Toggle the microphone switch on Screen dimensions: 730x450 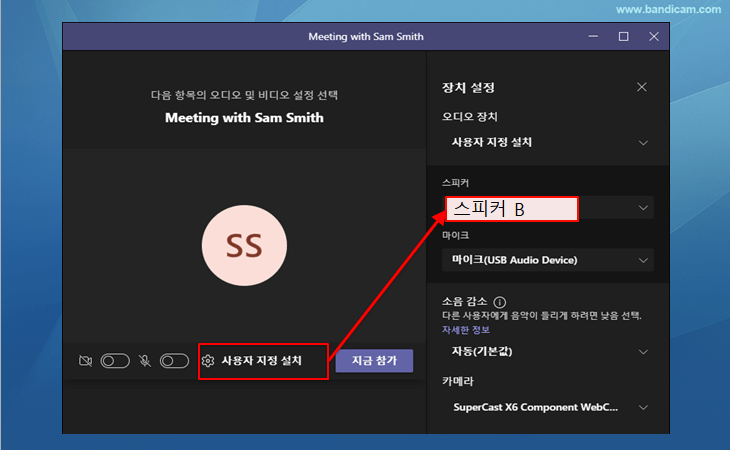point(174,361)
